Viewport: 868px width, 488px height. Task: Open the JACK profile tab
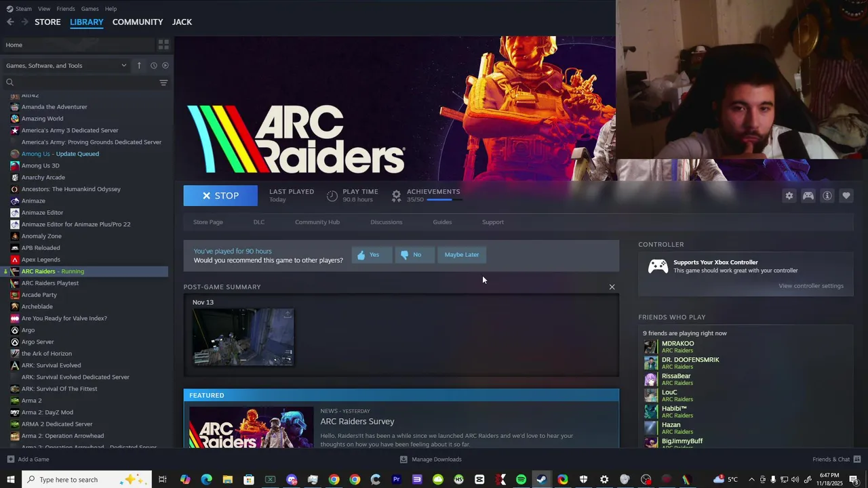point(182,22)
